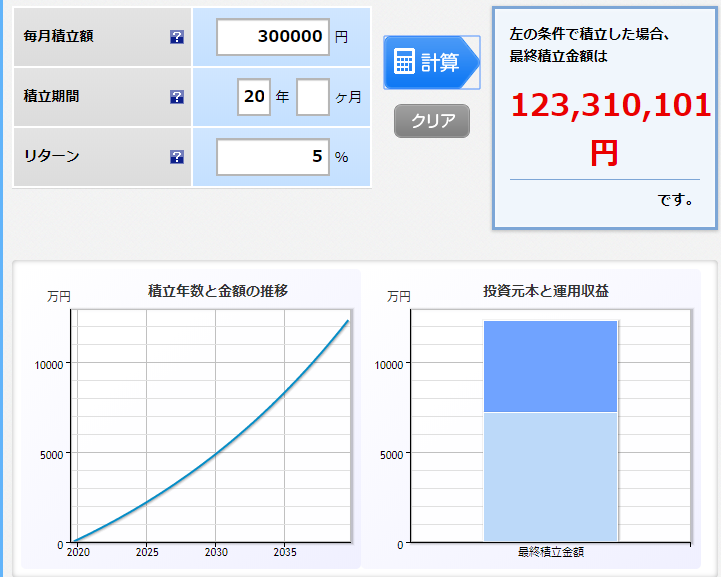
Task: Click the dark blue 運用収益 bar segment
Action: coord(550,366)
